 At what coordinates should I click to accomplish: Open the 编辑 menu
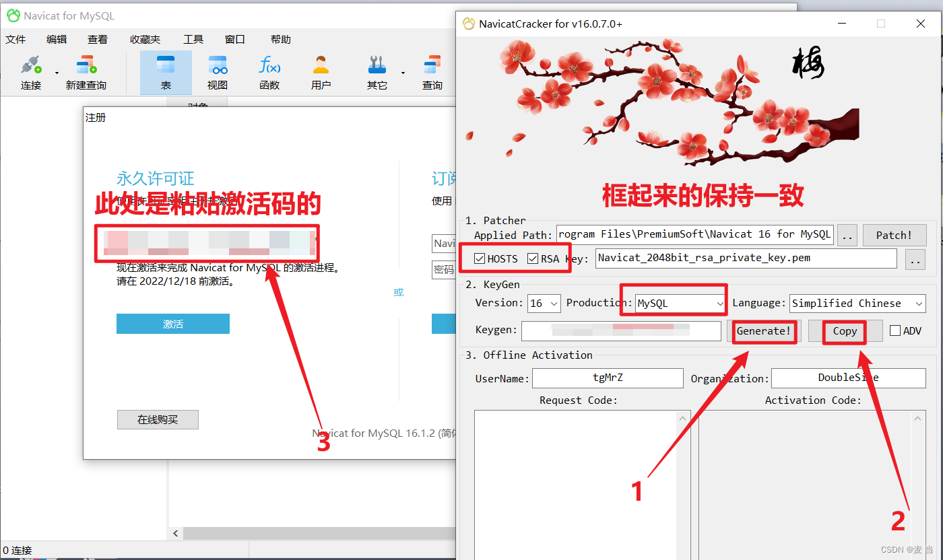[x=57, y=39]
